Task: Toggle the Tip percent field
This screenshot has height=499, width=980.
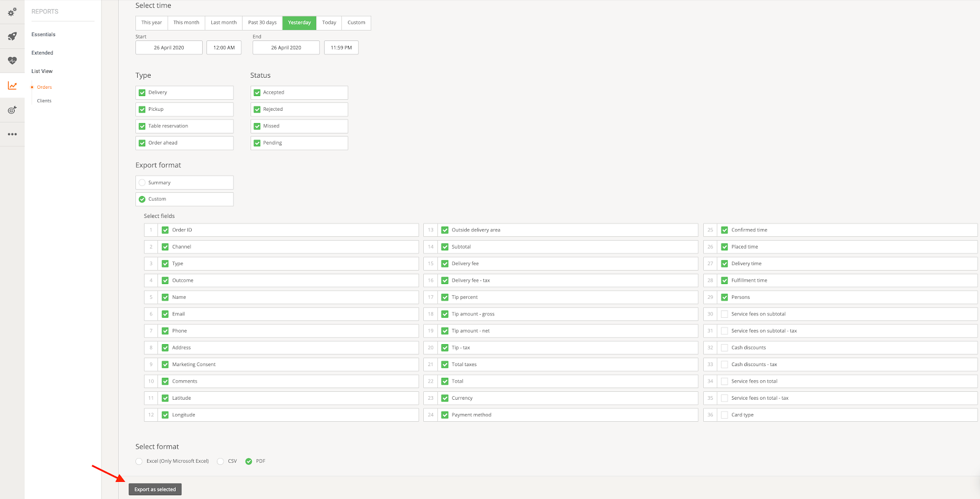Action: pyautogui.click(x=445, y=298)
